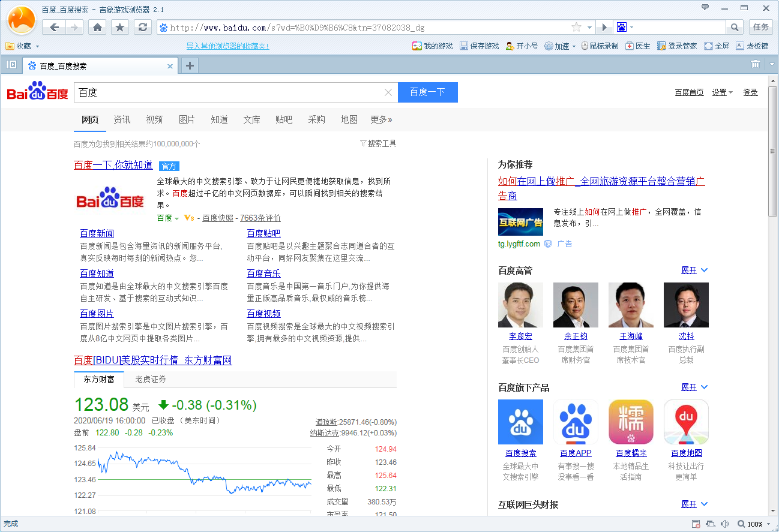The width and height of the screenshot is (779, 532).
Task: Click the 百度地图 product icon
Action: 686,422
